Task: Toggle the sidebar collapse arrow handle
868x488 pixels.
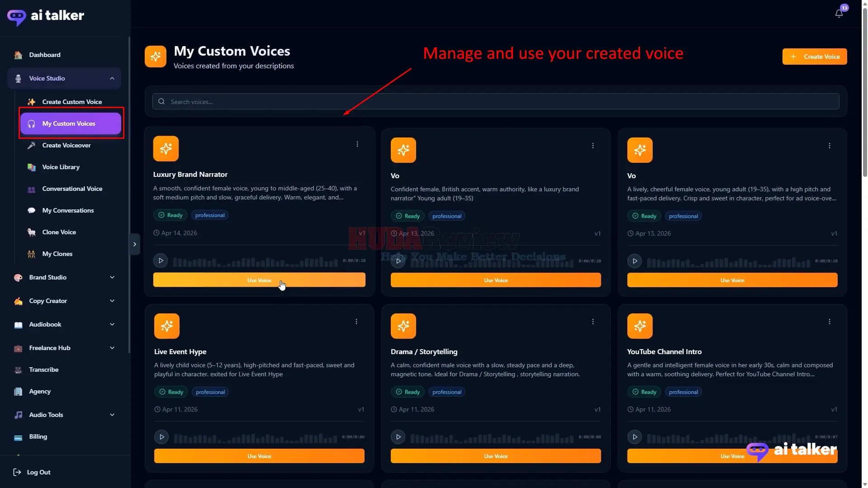Action: 135,244
